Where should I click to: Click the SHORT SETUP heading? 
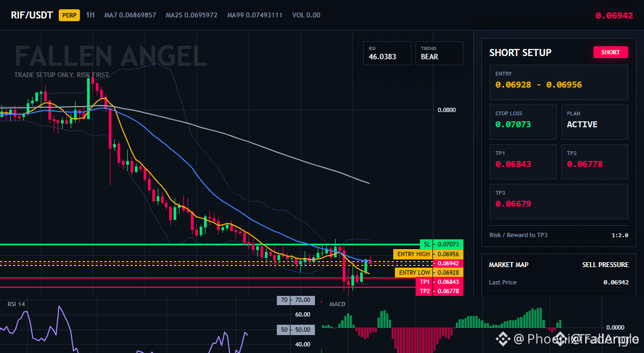click(x=520, y=53)
